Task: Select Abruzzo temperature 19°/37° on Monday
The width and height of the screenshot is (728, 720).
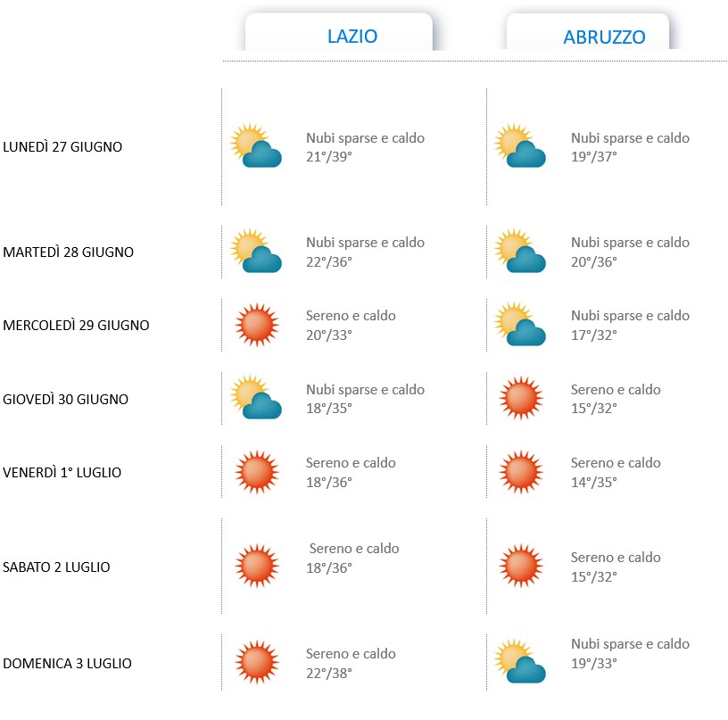Action: [x=594, y=157]
